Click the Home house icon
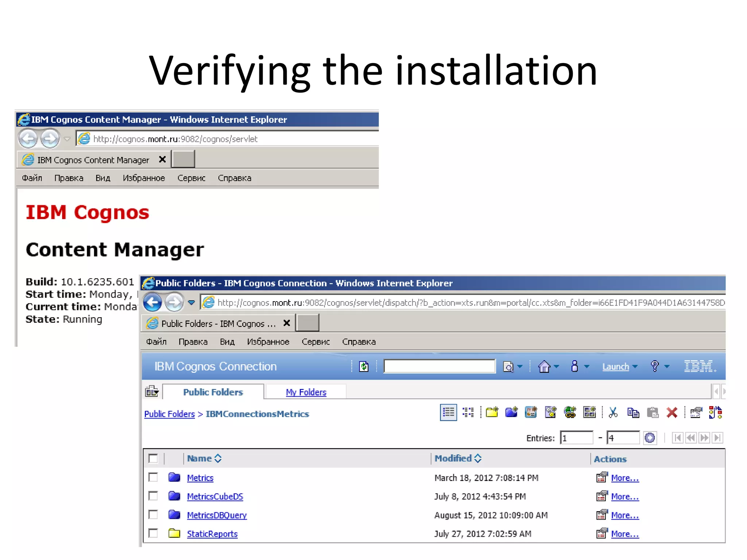The width and height of the screenshot is (747, 560). tap(544, 366)
